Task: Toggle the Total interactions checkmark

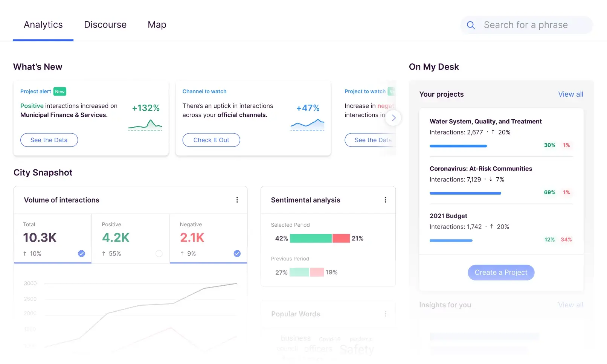Action: pyautogui.click(x=81, y=254)
